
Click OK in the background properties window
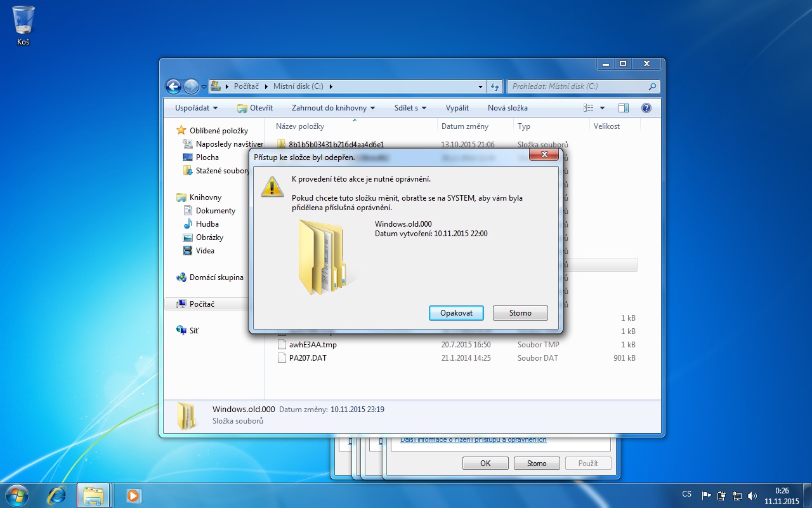[485, 464]
